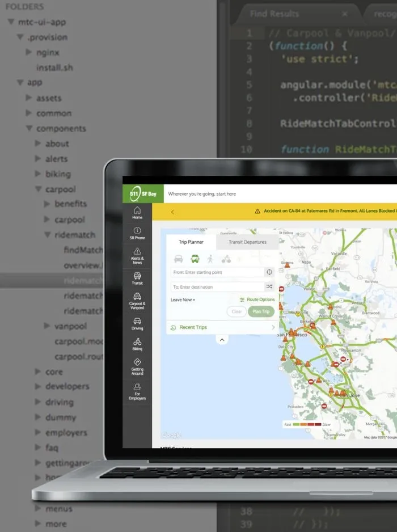This screenshot has height=532, width=397.
Task: Open the 511 SF Bay logo
Action: pos(143,194)
